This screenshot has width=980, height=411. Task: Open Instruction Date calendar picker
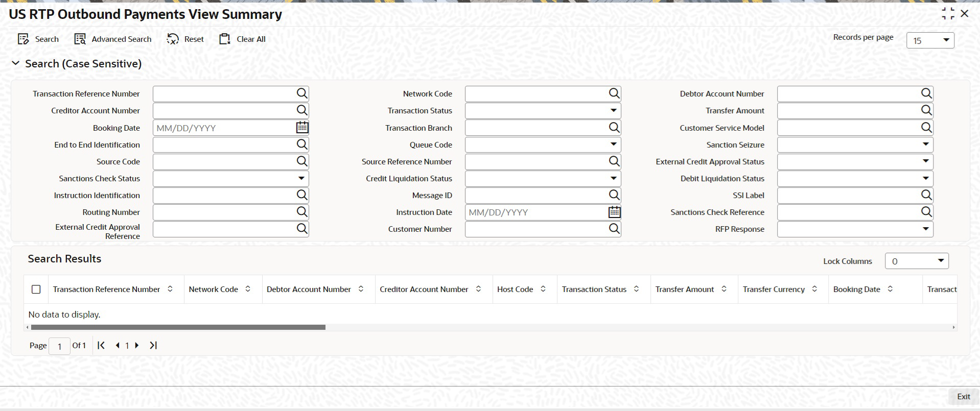(614, 212)
